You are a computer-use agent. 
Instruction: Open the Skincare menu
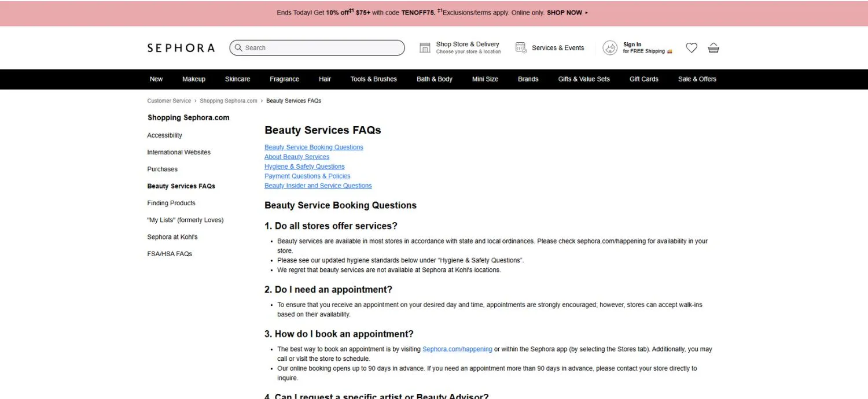(x=238, y=79)
